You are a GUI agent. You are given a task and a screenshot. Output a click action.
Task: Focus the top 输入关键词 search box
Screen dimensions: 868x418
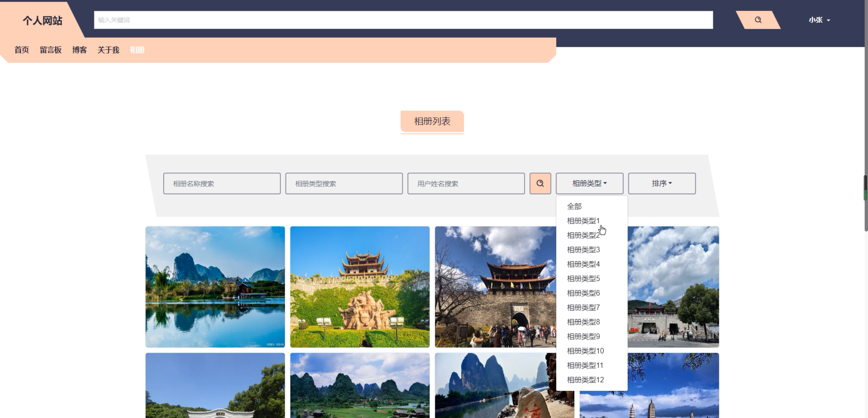[x=403, y=20]
